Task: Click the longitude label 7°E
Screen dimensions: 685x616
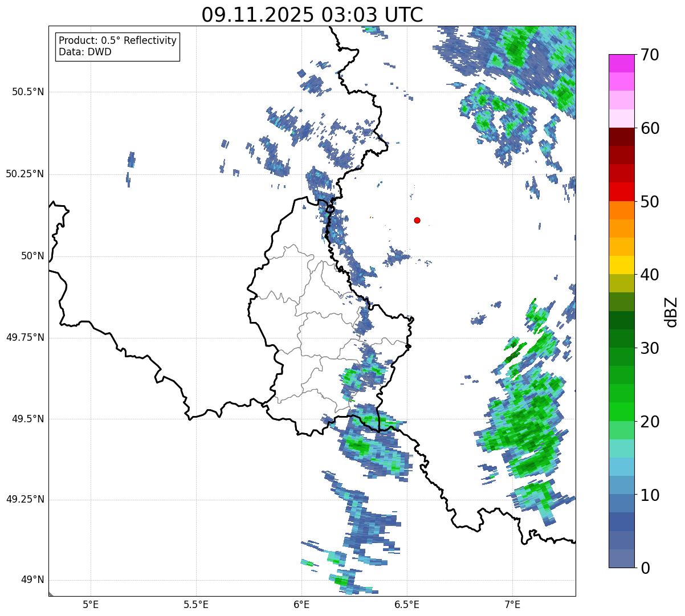Action: [512, 605]
